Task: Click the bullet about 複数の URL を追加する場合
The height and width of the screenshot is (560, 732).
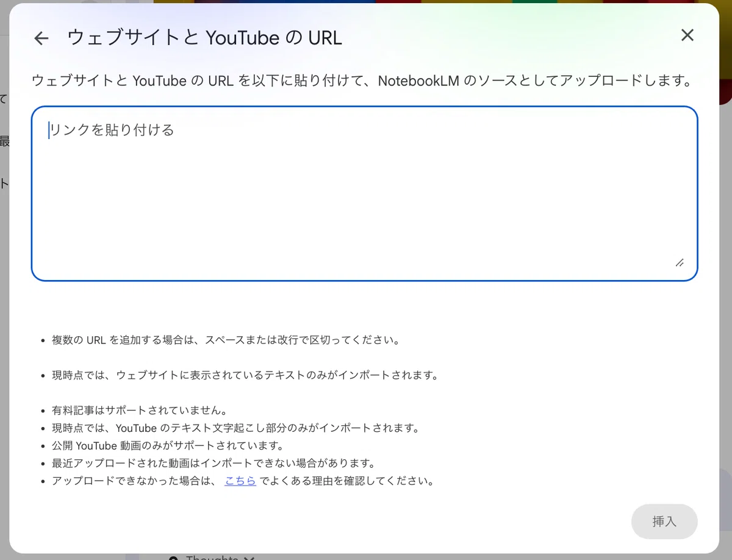Action: click(x=226, y=340)
